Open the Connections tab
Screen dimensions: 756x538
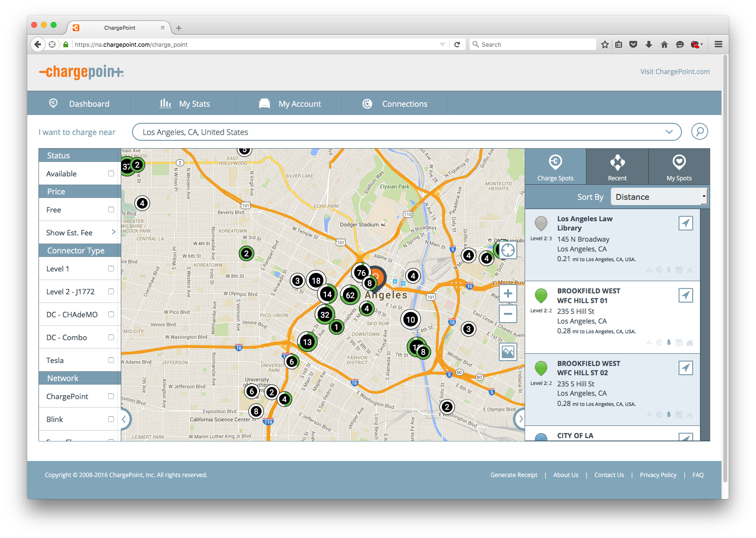pos(395,104)
